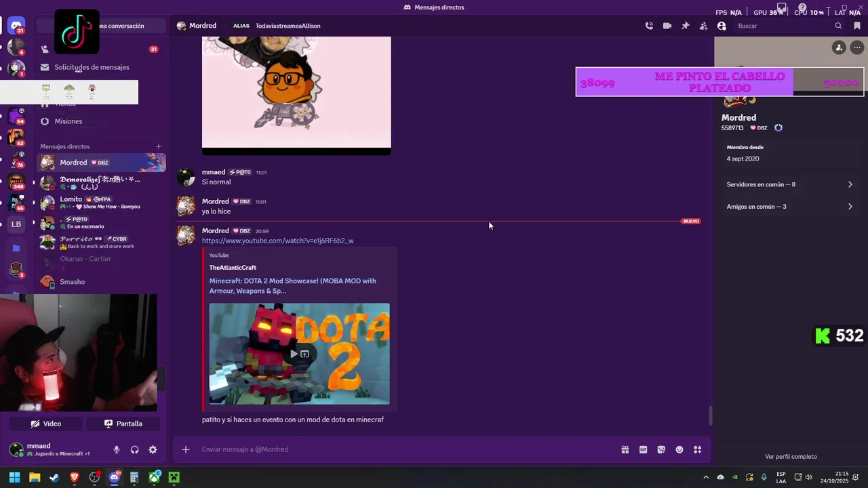This screenshot has width=868, height=488.
Task: Open Xbox app from the taskbar
Action: pyautogui.click(x=155, y=478)
